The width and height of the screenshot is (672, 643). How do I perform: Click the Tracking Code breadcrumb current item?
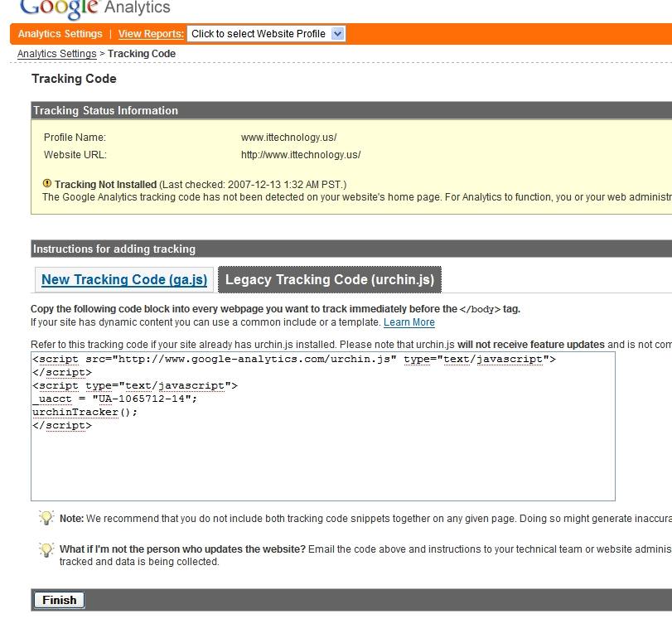pyautogui.click(x=142, y=54)
